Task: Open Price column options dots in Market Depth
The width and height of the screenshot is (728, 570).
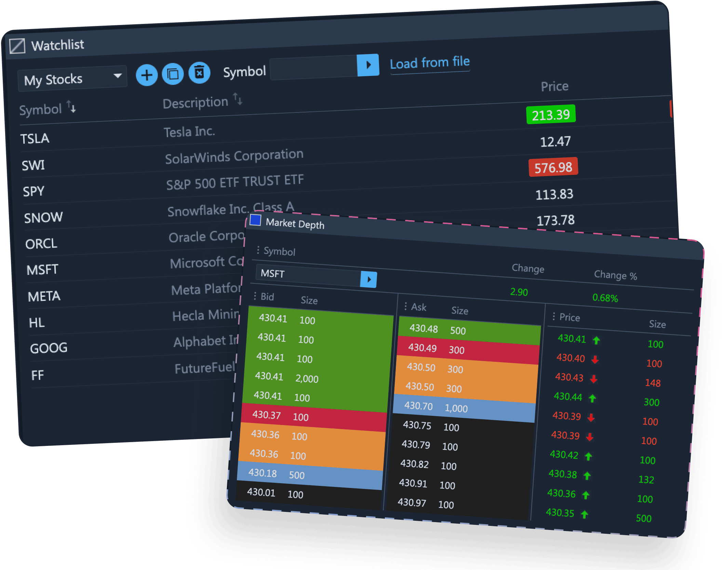Action: click(554, 316)
